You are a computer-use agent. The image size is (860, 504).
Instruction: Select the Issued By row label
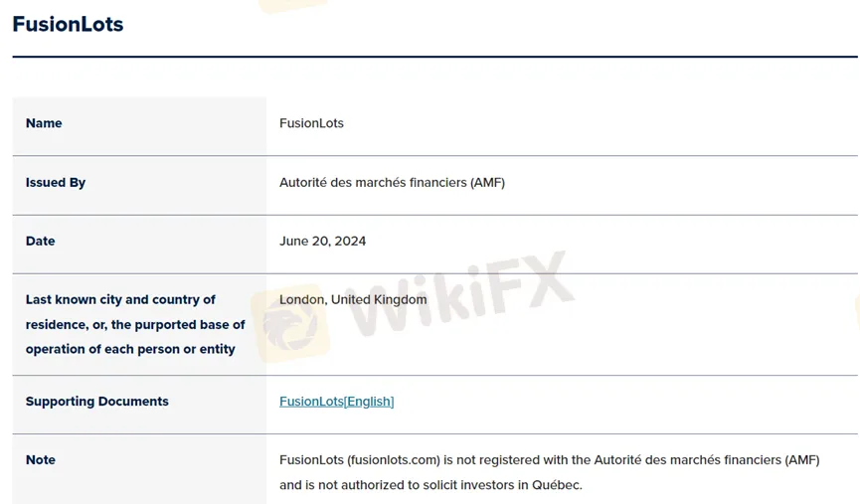click(56, 183)
